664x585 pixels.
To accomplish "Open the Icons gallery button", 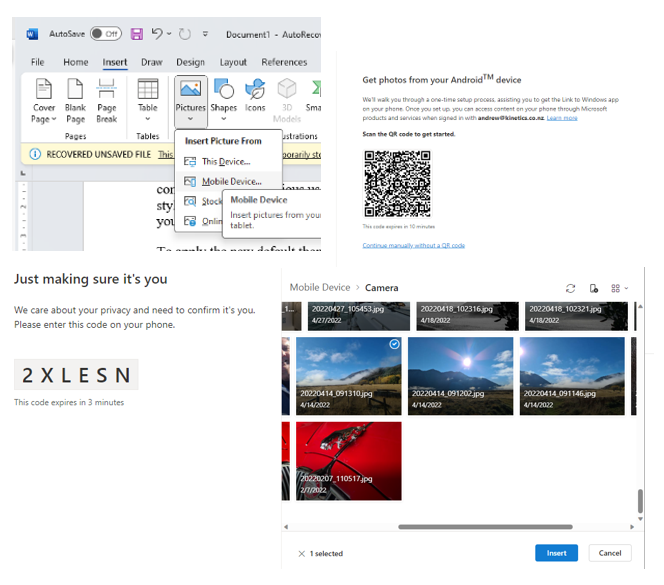I will [x=255, y=97].
